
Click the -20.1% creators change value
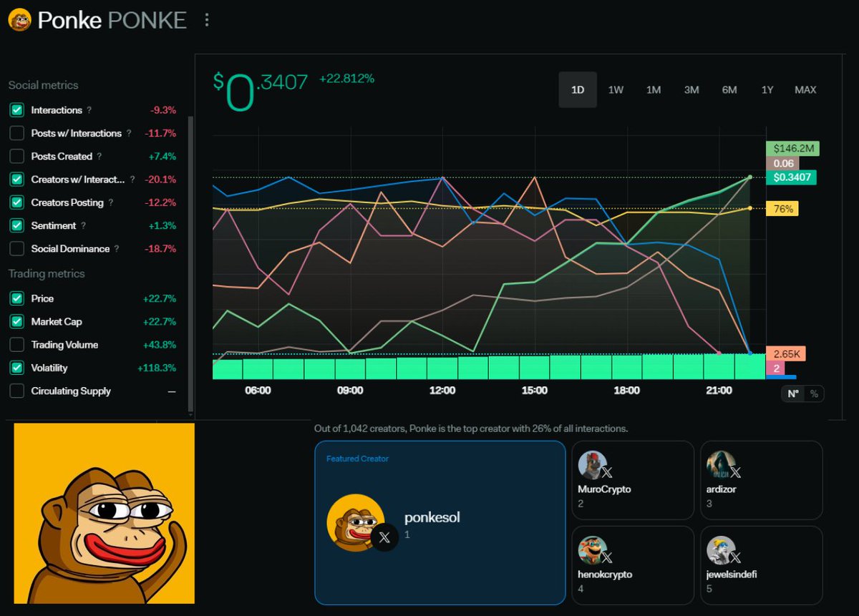[160, 180]
